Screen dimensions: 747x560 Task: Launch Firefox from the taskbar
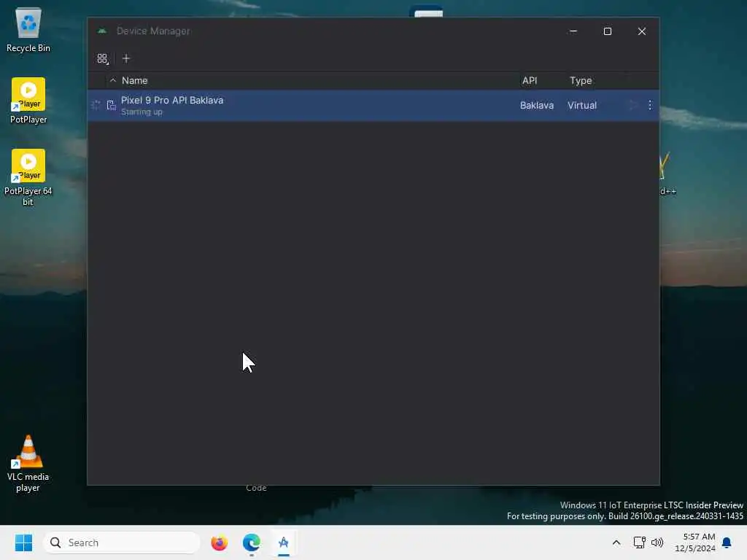(x=219, y=542)
